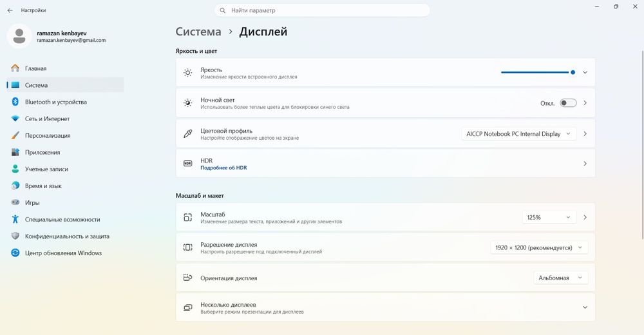Open the 1920 × 1200 resolution dropdown
This screenshot has height=335, width=644.
[x=539, y=247]
